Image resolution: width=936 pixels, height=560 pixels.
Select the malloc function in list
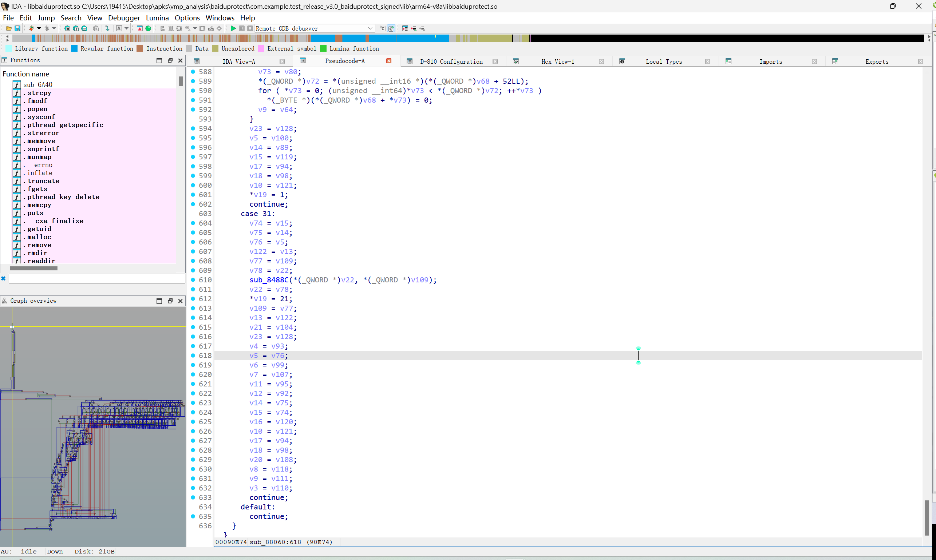[39, 237]
